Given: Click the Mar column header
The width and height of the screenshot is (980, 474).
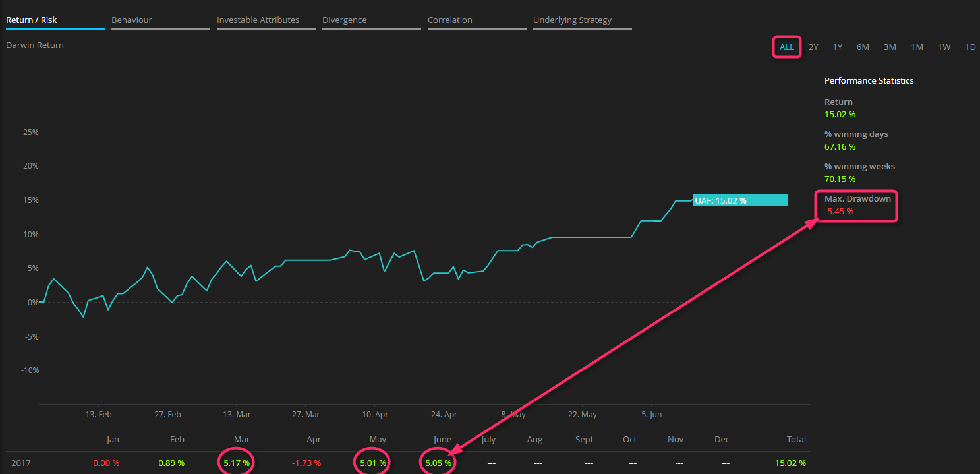Looking at the screenshot, I should point(242,439).
